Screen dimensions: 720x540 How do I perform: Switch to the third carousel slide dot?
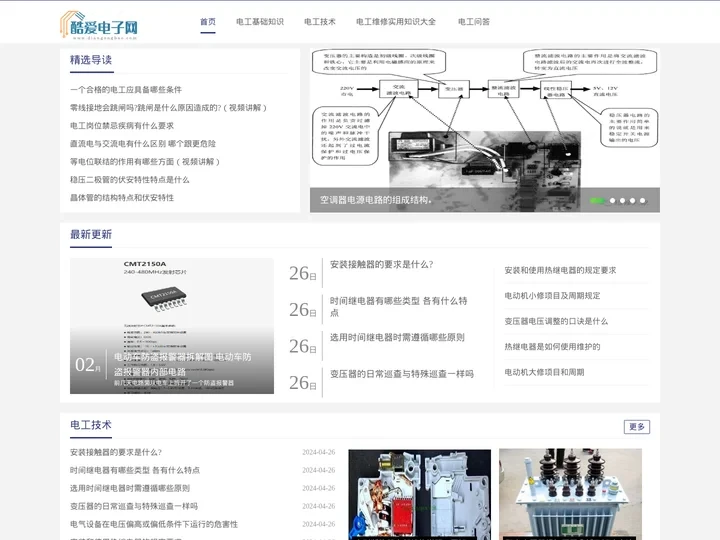click(623, 201)
